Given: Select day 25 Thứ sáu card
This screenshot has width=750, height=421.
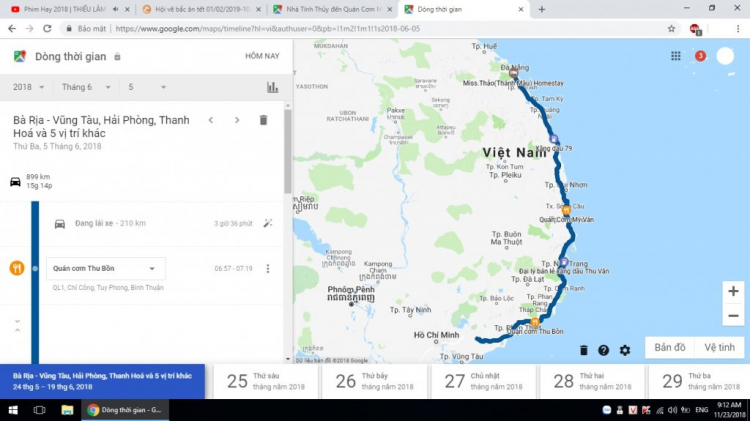Looking at the screenshot, I should click(x=267, y=381).
